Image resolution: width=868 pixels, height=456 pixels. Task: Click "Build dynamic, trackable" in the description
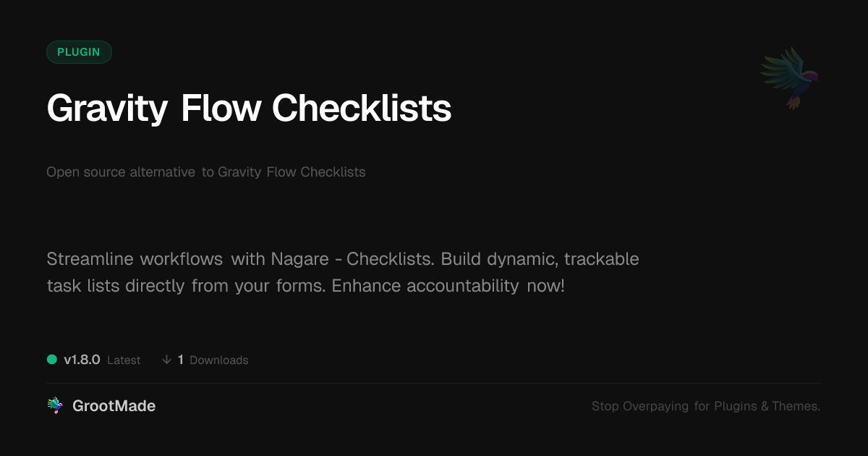(x=540, y=259)
